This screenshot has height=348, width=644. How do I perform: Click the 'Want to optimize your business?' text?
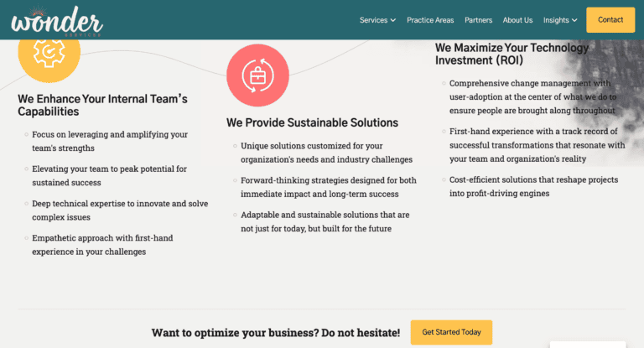pos(276,333)
